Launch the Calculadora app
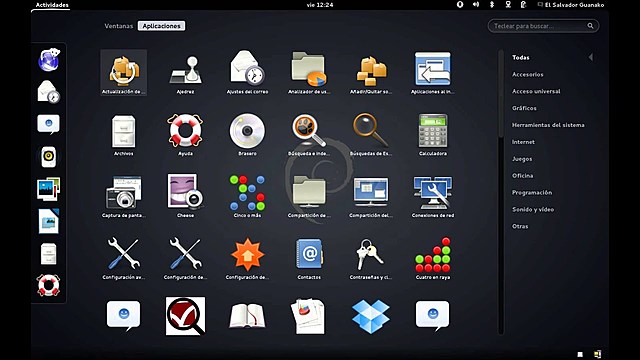 point(433,135)
